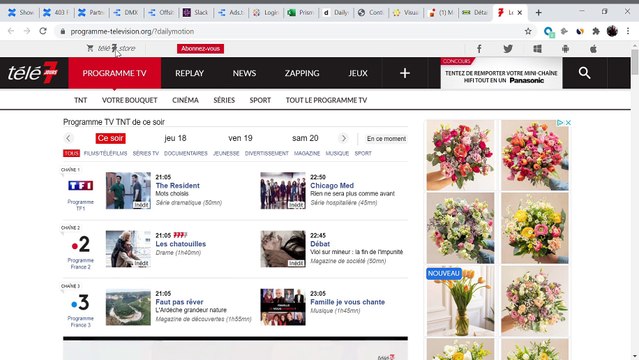Filter by DOCUMENTAIRES category
The width and height of the screenshot is (639, 360).
pos(186,153)
